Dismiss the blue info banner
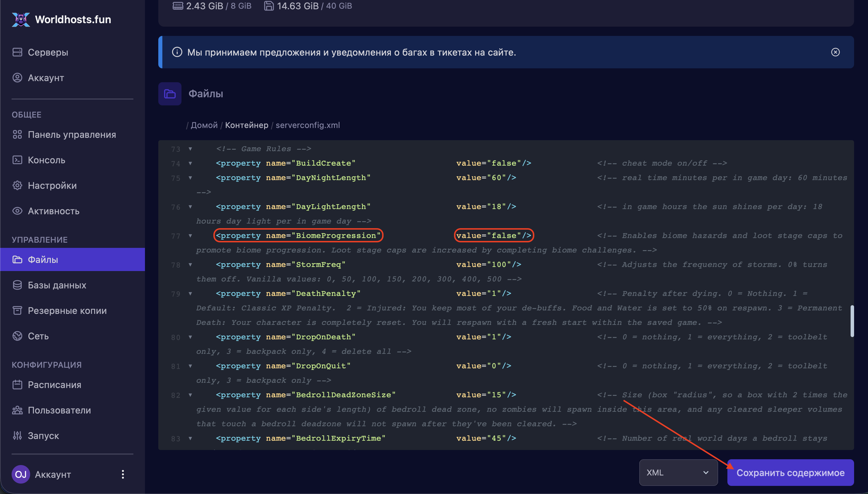The image size is (868, 494). pos(835,52)
